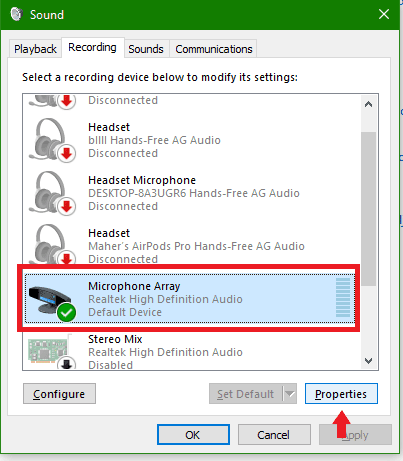Click the 'Default Device' status text
403x461 pixels.
[125, 312]
